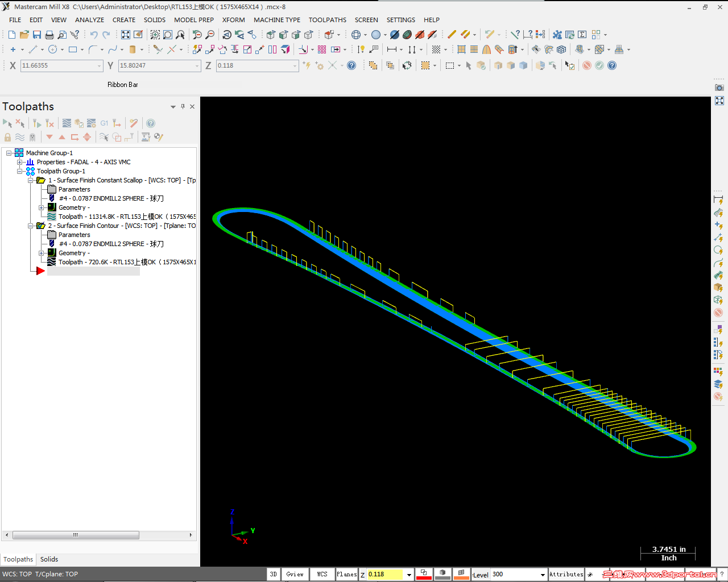Collapse Toolpath Group-1 node
728x582 pixels.
(x=20, y=171)
